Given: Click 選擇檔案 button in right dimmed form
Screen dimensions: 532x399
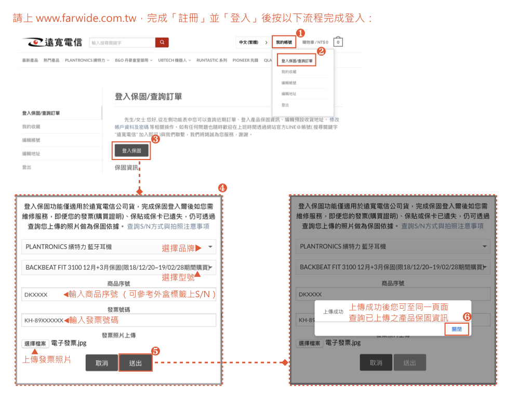Looking at the screenshot, I should tap(310, 343).
